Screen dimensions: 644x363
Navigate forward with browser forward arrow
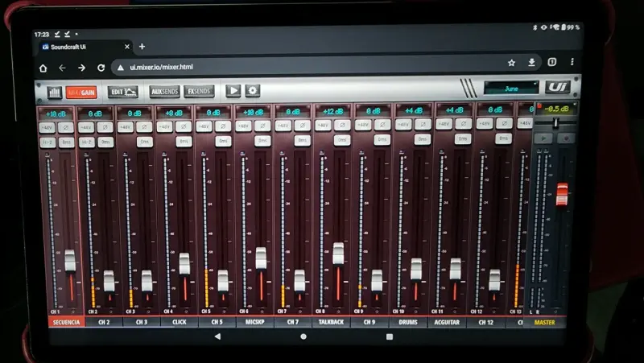click(82, 68)
